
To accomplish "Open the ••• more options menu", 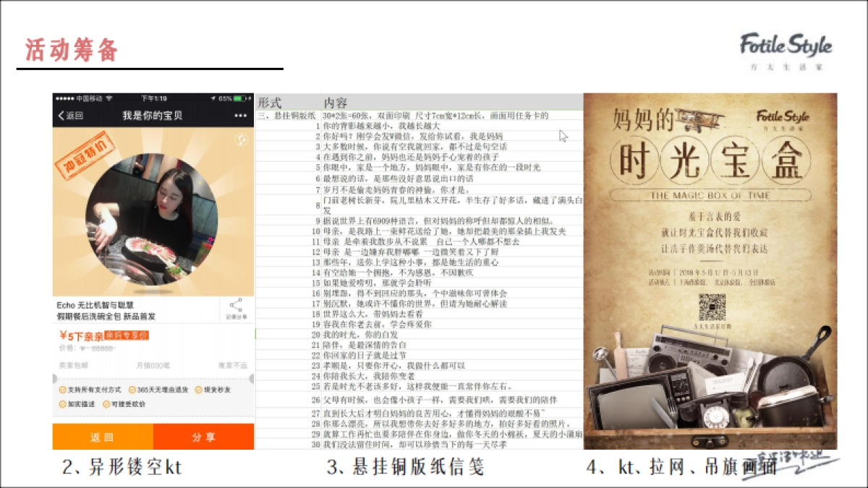I will (x=240, y=114).
